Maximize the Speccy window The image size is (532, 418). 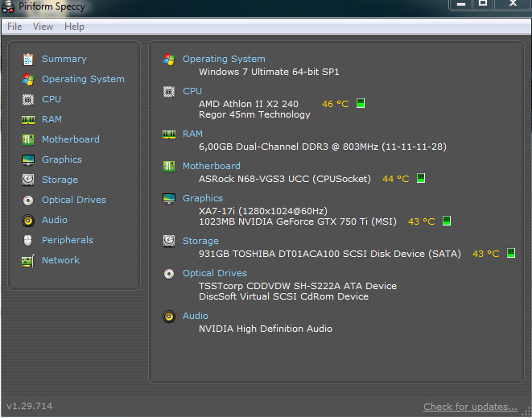[x=483, y=5]
